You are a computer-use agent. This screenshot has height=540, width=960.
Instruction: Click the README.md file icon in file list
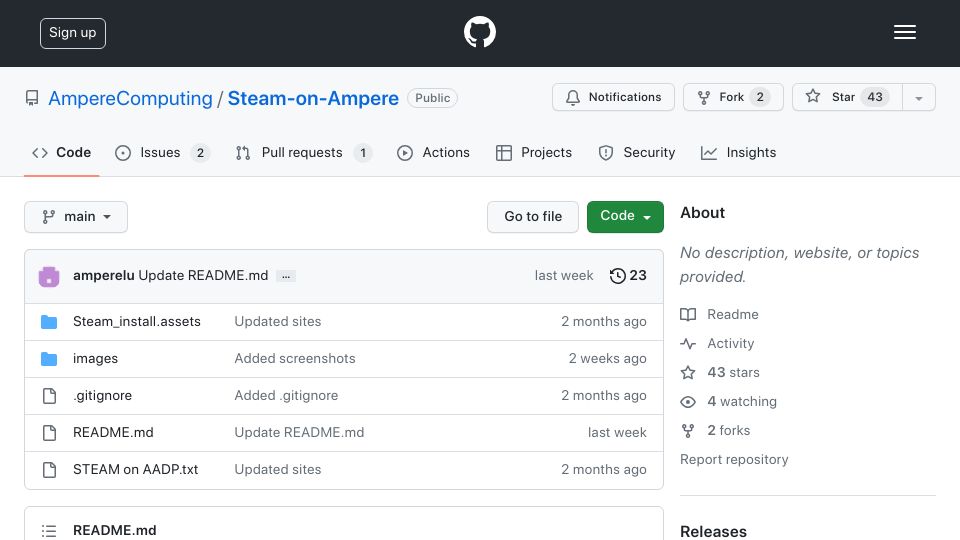[49, 433]
